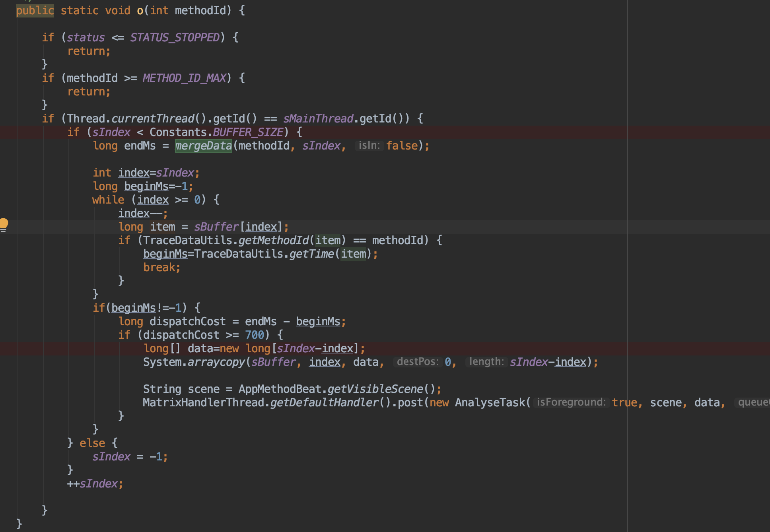This screenshot has height=532, width=770.
Task: Click the AnalyseTask constructor reference
Action: tap(491, 402)
